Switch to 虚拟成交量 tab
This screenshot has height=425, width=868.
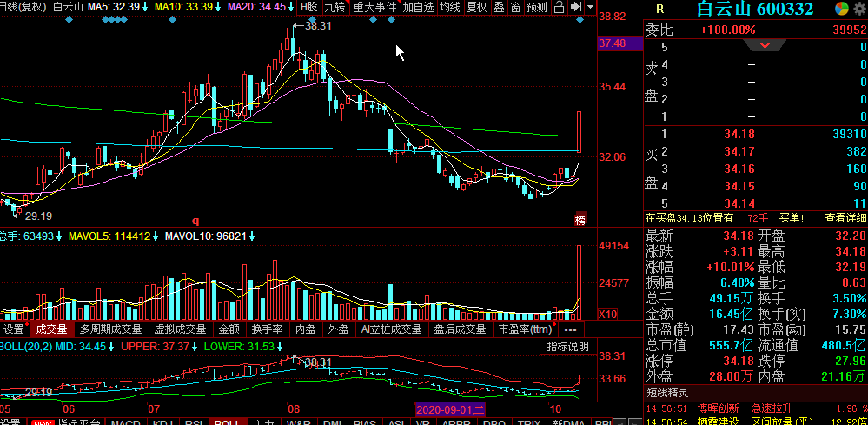coord(180,329)
